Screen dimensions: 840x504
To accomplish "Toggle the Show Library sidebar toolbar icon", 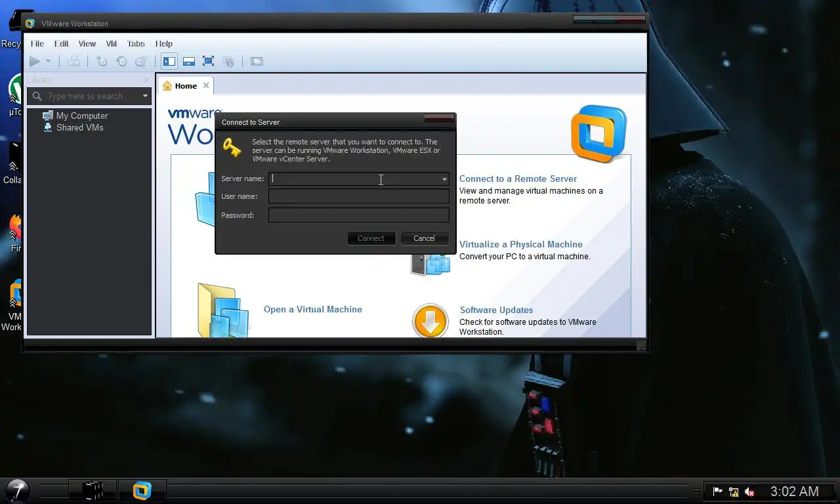I will [x=169, y=61].
